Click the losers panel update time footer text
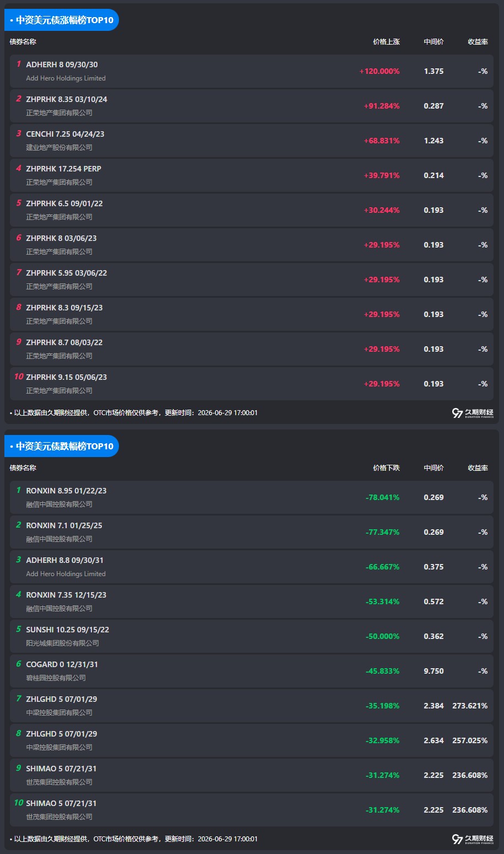504x854 pixels. click(134, 839)
